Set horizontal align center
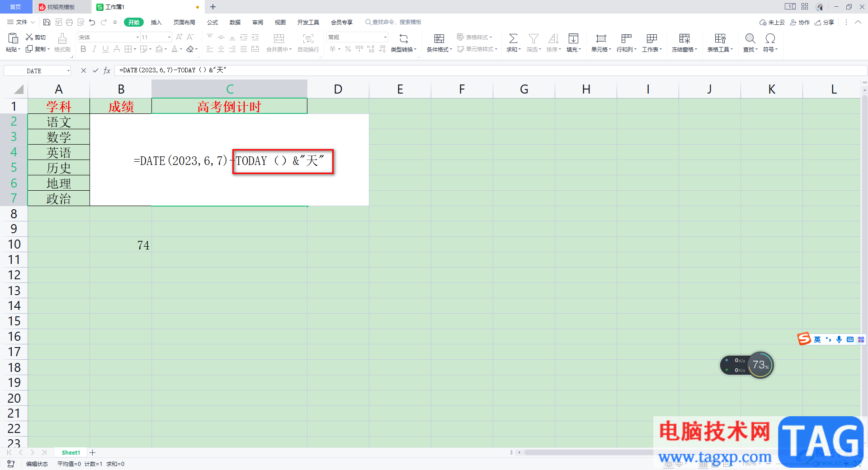This screenshot has width=868, height=470. pos(221,49)
